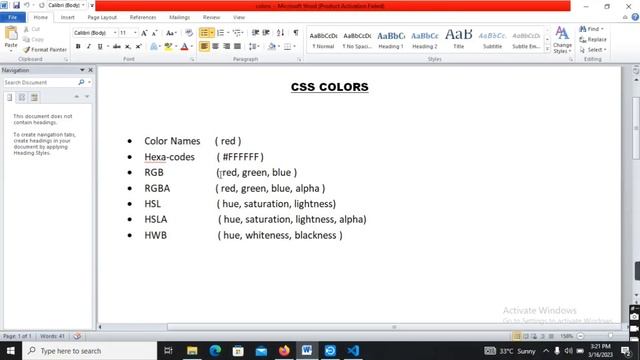Click the Replace button
Screen dimensions: 640x360
[593, 40]
